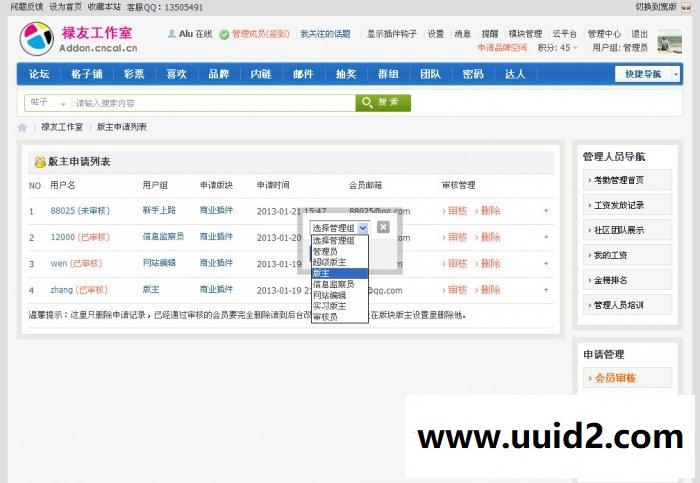Open 金榜排名 in sidebar
Screen dimensions: 700x483
coord(627,280)
